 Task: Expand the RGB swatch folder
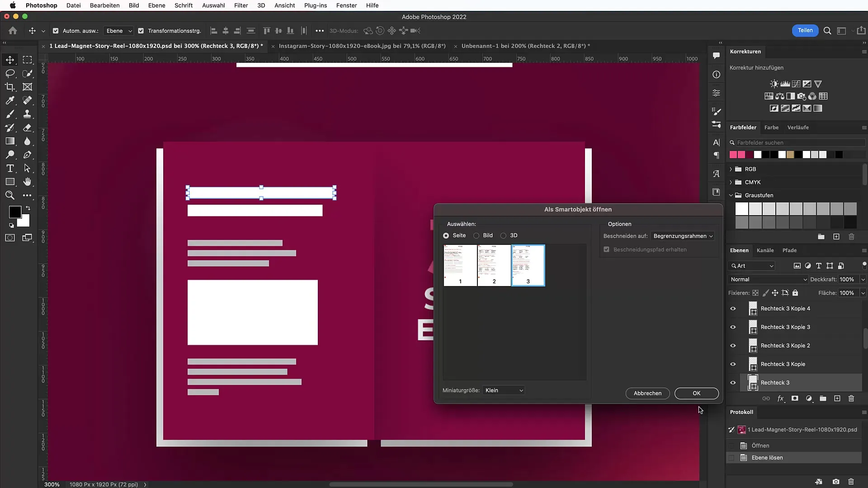731,169
